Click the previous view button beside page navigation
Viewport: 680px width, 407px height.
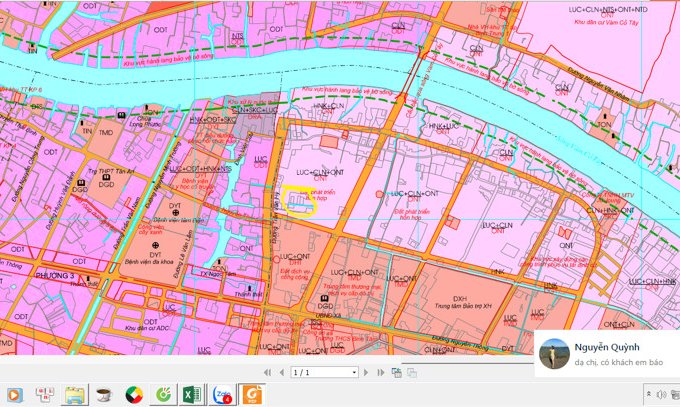(397, 372)
